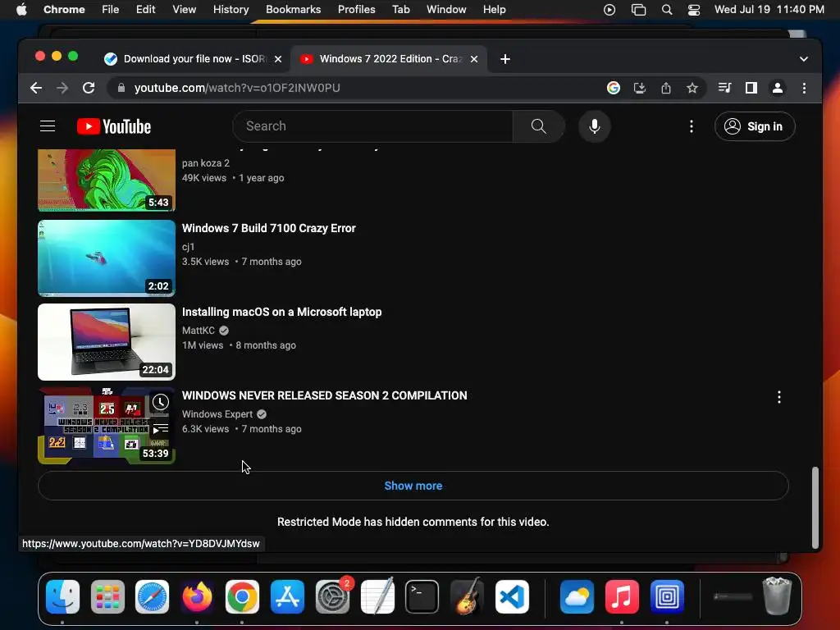The height and width of the screenshot is (630, 840).
Task: Open YouTube settings three-dot menu
Action: click(691, 126)
